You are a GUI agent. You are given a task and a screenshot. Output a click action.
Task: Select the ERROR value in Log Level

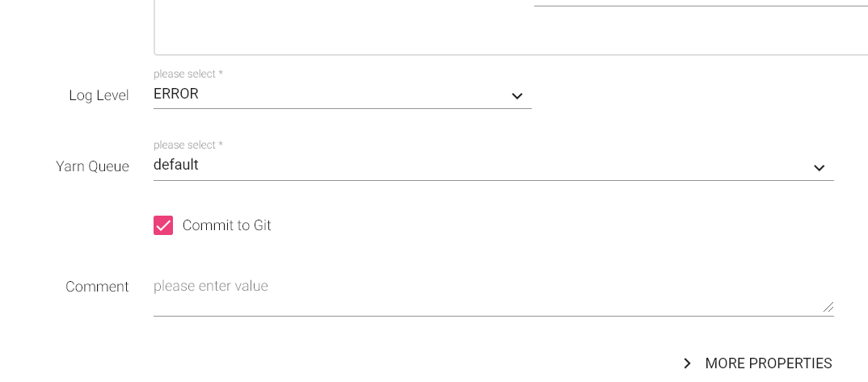coord(176,94)
